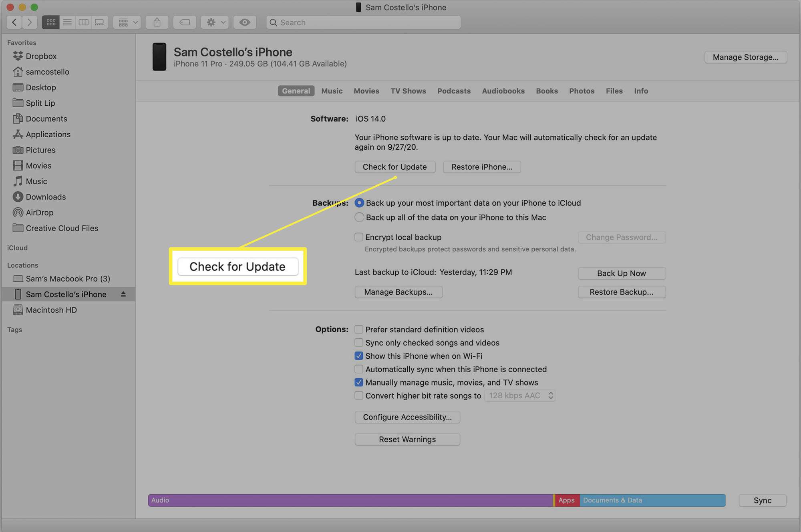Switch to the Movies tab

click(366, 91)
